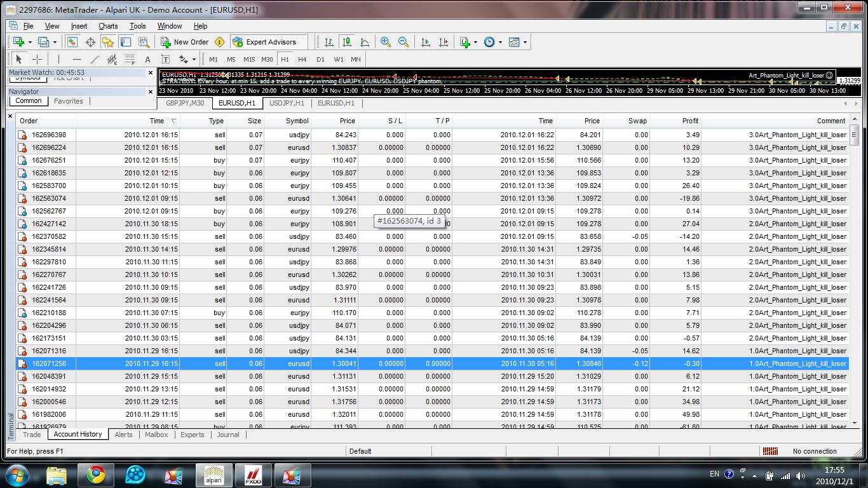The image size is (868, 488).
Task: Click the Windows Start button
Action: [x=17, y=475]
